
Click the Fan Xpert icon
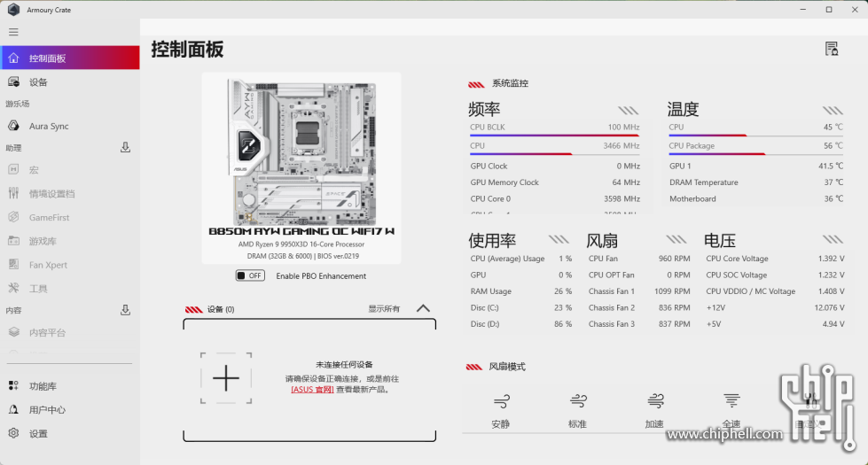click(14, 264)
